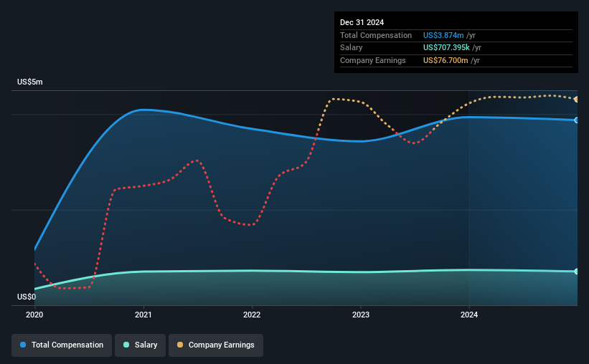Click the Dec 31 2024 tooltip date

click(362, 22)
